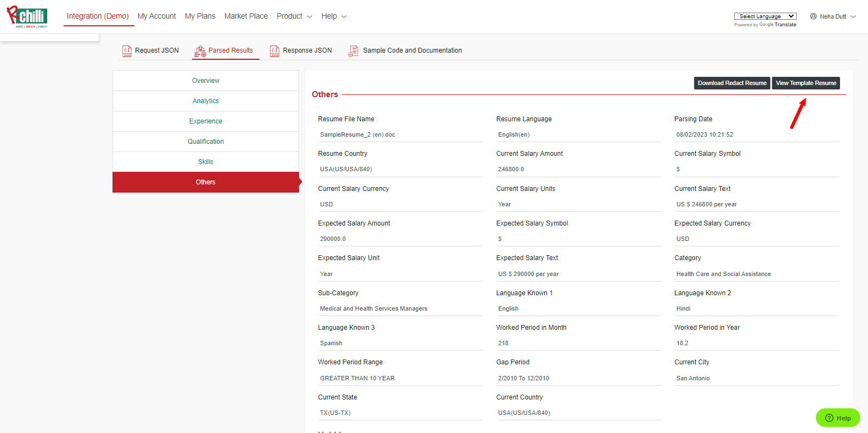Click the Parsed Results icon
Viewport: 868px width, 433px height.
click(200, 51)
